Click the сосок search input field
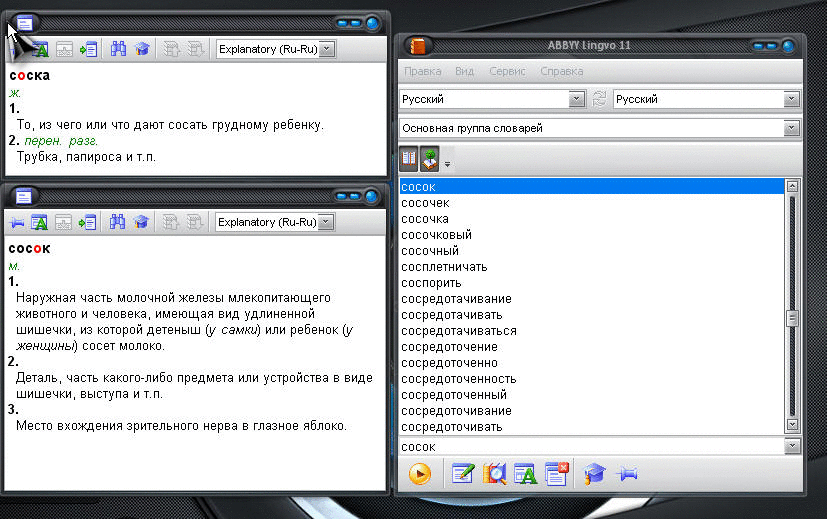Image resolution: width=827 pixels, height=519 pixels. [x=592, y=447]
